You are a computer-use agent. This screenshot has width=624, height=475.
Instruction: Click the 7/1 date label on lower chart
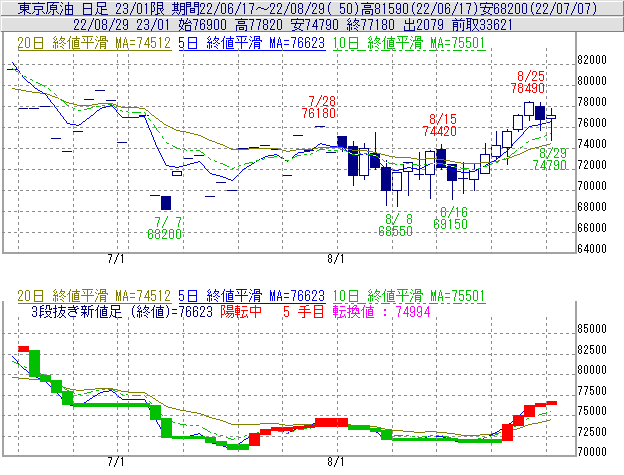pos(115,463)
